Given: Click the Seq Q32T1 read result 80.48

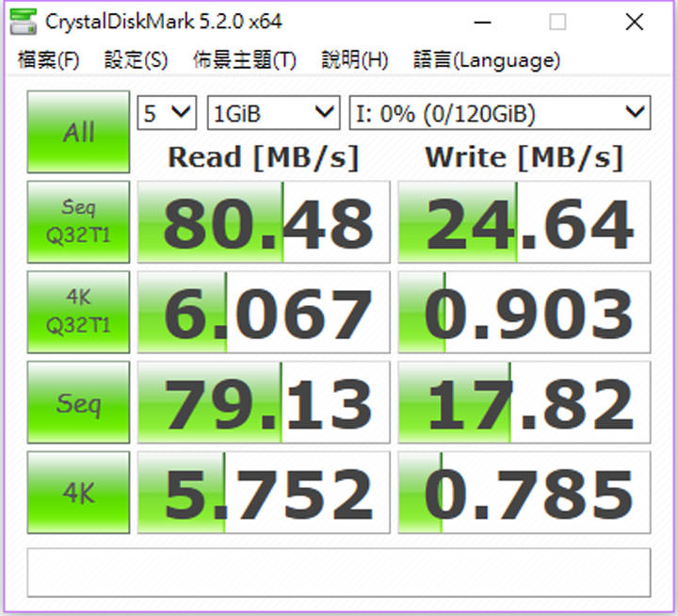Looking at the screenshot, I should 264,222.
